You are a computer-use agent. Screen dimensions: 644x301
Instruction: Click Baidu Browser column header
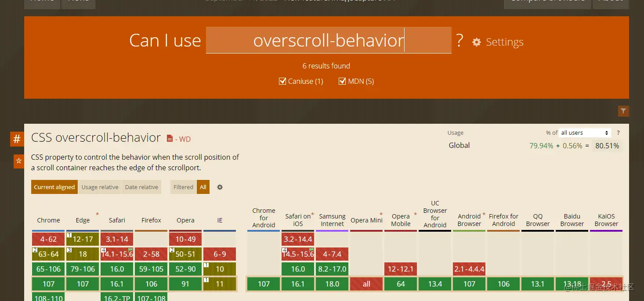tap(572, 220)
